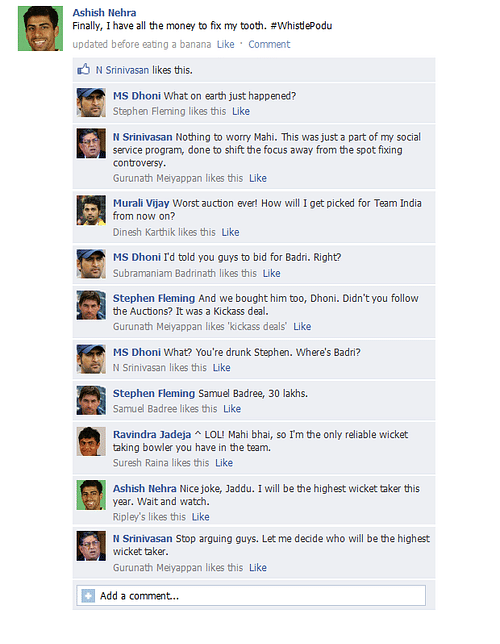The image size is (500, 644).
Task: Like Ravindra Jadeja's comment
Action: [x=224, y=463]
